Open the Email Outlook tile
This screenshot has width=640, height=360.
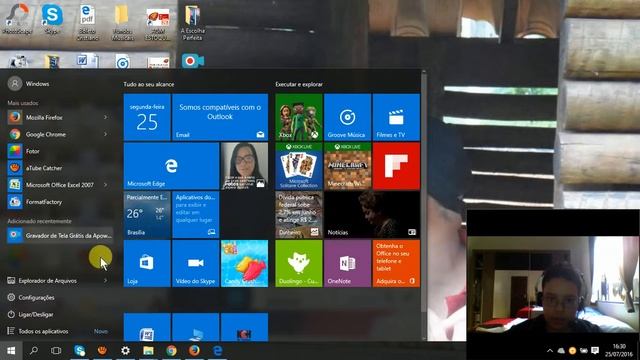(x=220, y=117)
